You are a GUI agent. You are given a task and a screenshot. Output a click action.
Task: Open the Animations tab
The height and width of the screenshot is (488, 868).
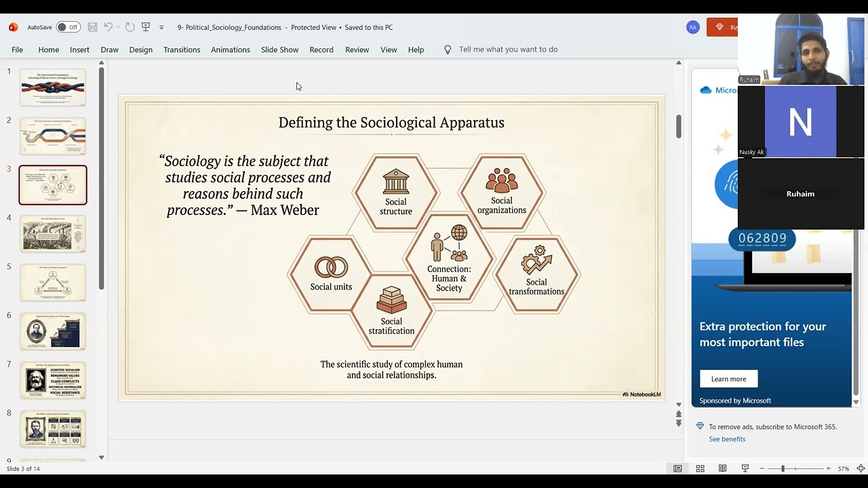click(x=231, y=49)
